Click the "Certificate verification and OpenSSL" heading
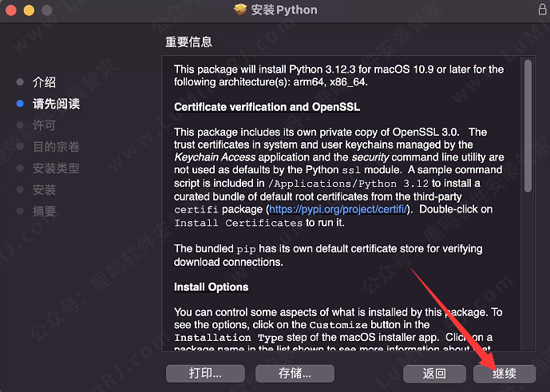 267,106
